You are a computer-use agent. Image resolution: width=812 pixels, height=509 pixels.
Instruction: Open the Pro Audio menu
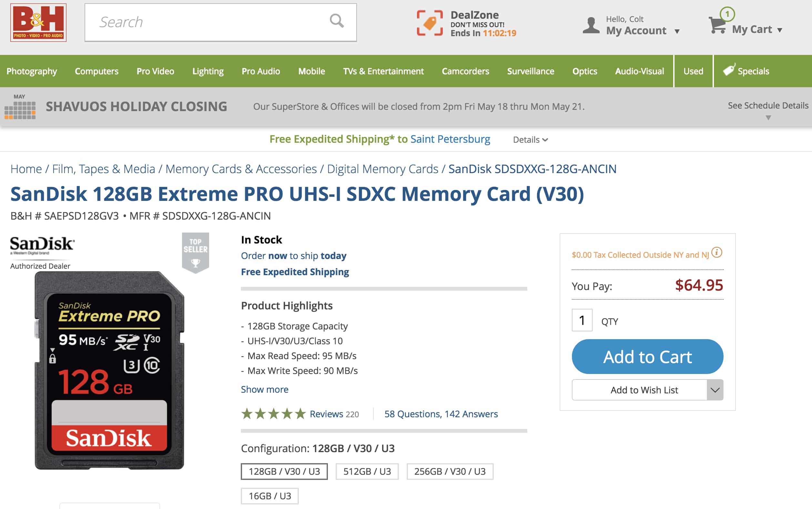pos(261,71)
